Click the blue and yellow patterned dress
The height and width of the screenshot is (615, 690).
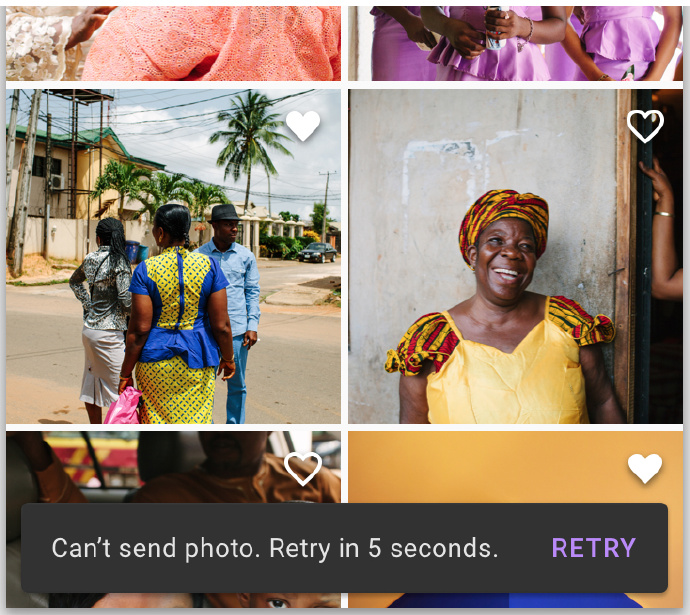178,334
